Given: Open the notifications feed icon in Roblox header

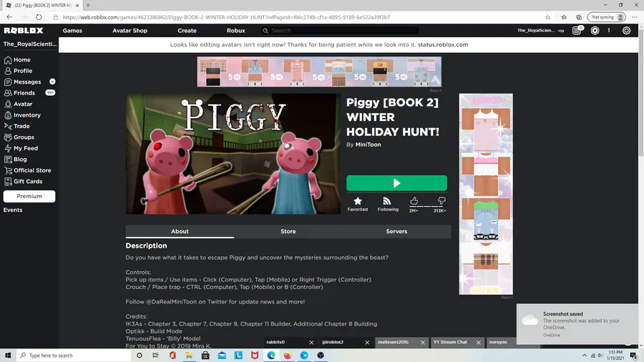Looking at the screenshot, I should [577, 30].
